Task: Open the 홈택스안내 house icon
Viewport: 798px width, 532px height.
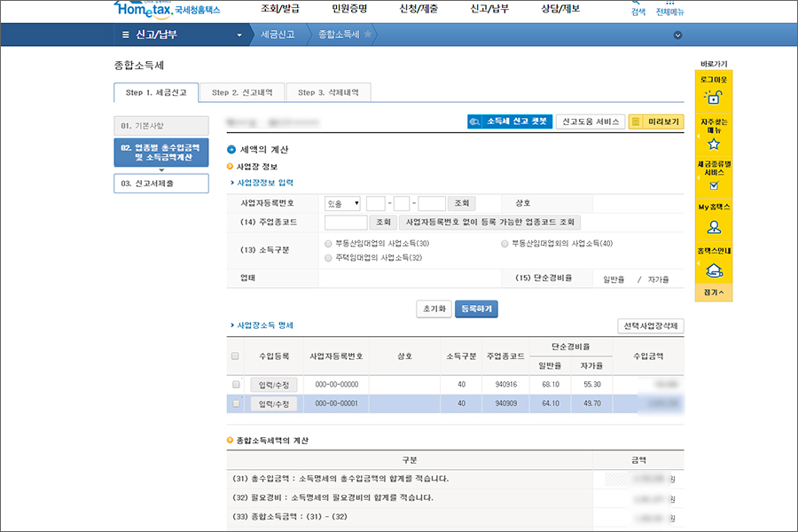Action: click(714, 270)
